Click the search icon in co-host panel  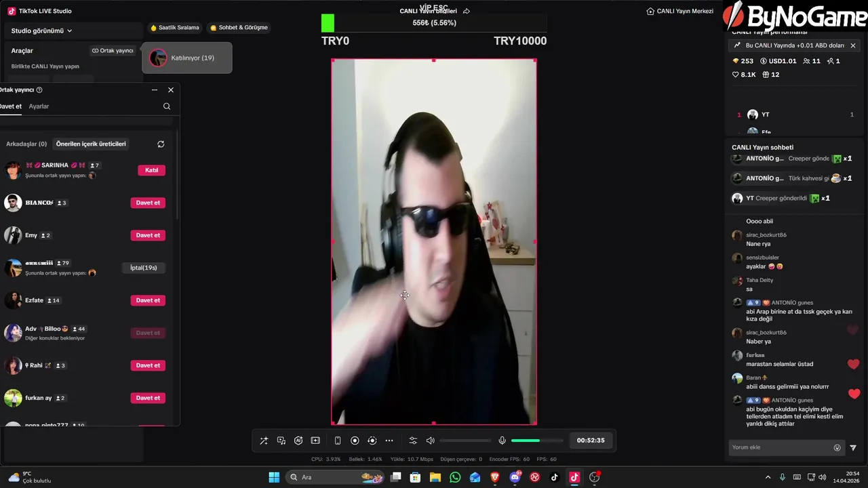point(167,106)
